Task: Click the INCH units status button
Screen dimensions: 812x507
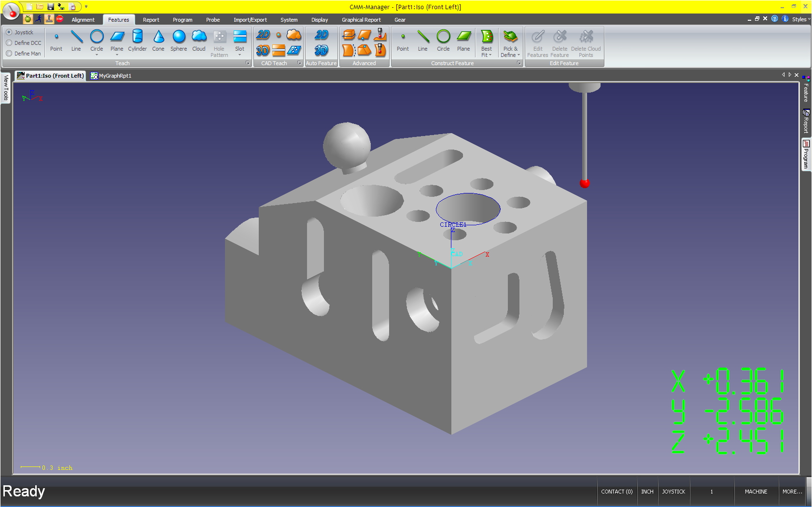Action: pos(647,492)
